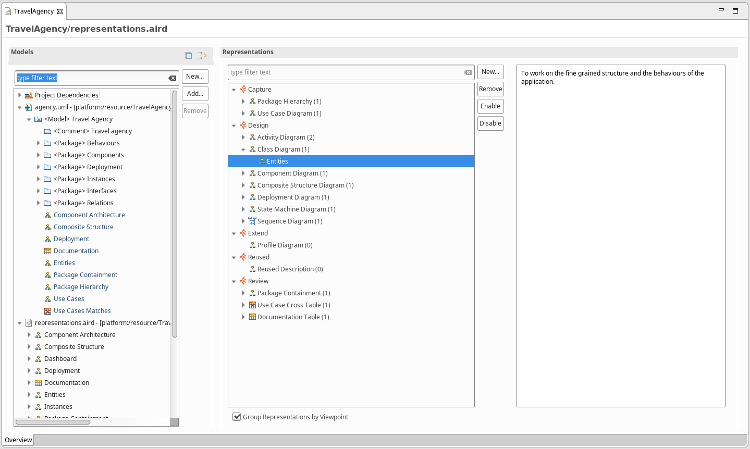Click the Documentation Table icon in Representations

pyautogui.click(x=253, y=317)
